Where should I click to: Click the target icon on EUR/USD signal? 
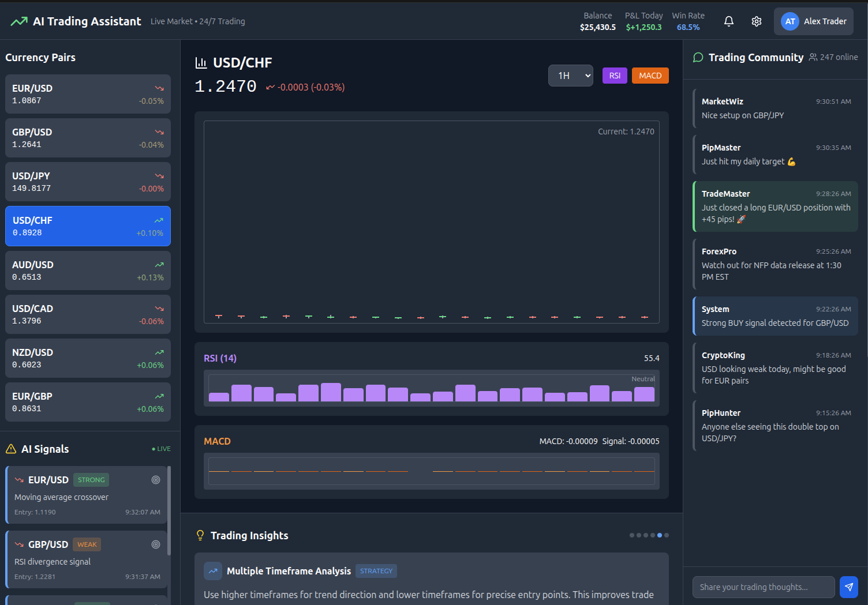(156, 480)
